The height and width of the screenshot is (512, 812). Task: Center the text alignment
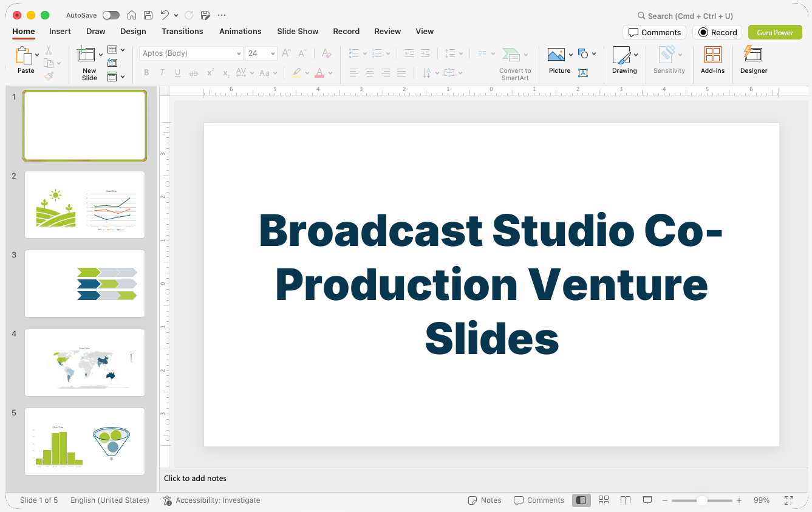point(370,73)
